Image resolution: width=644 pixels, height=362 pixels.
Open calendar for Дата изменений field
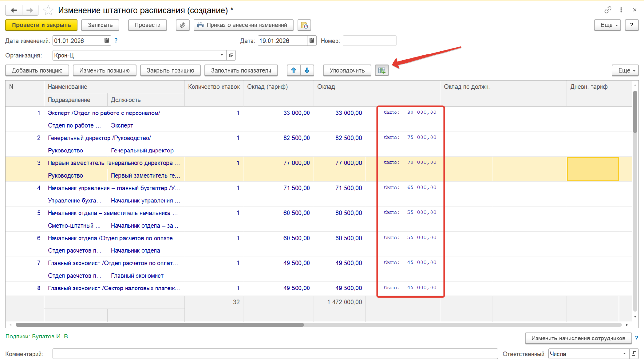107,41
